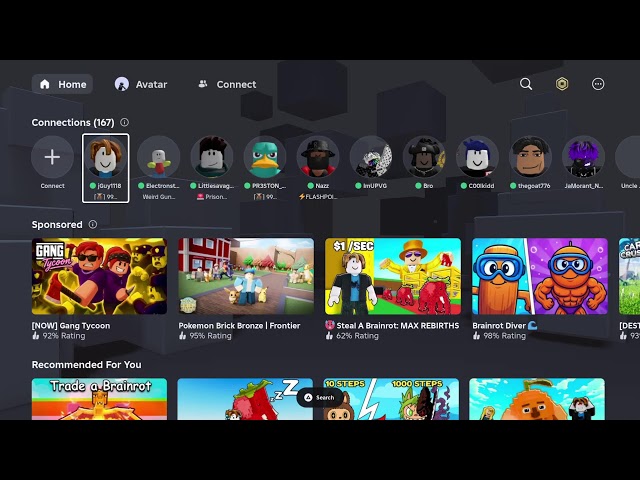Open the Gang Tycoon game thumbnail

(x=99, y=276)
